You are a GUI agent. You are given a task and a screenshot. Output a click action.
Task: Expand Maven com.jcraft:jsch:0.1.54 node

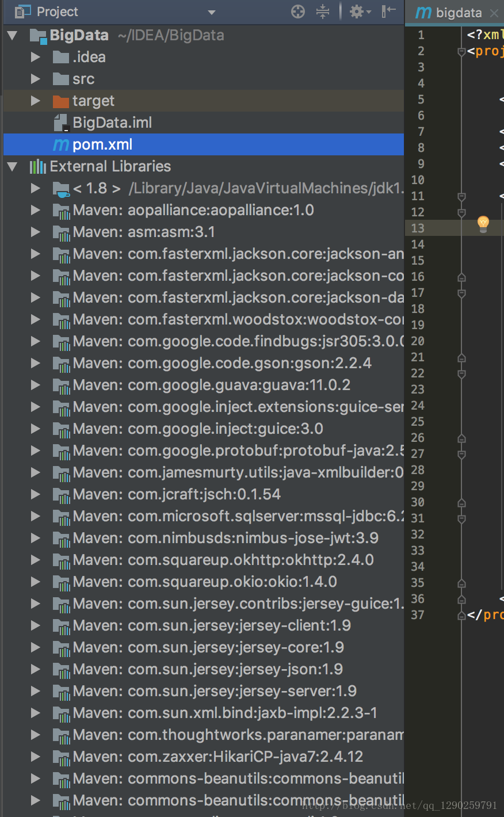pos(36,494)
